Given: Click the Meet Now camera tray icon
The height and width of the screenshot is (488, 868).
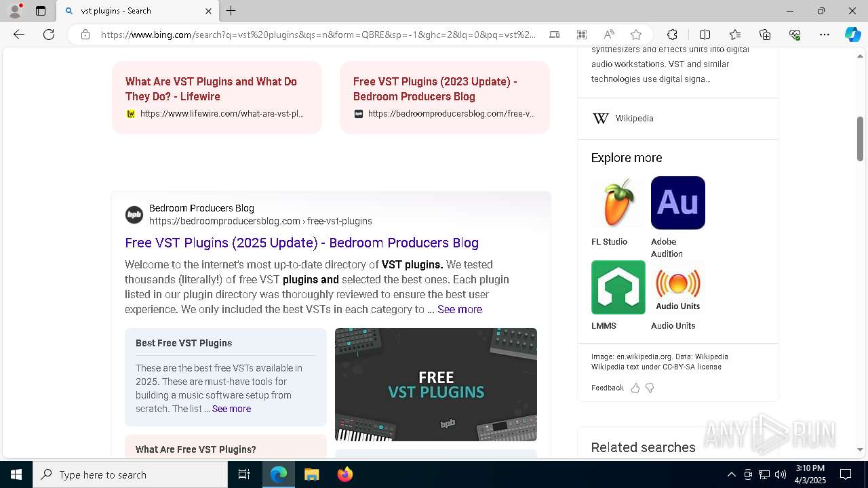Looking at the screenshot, I should (748, 474).
